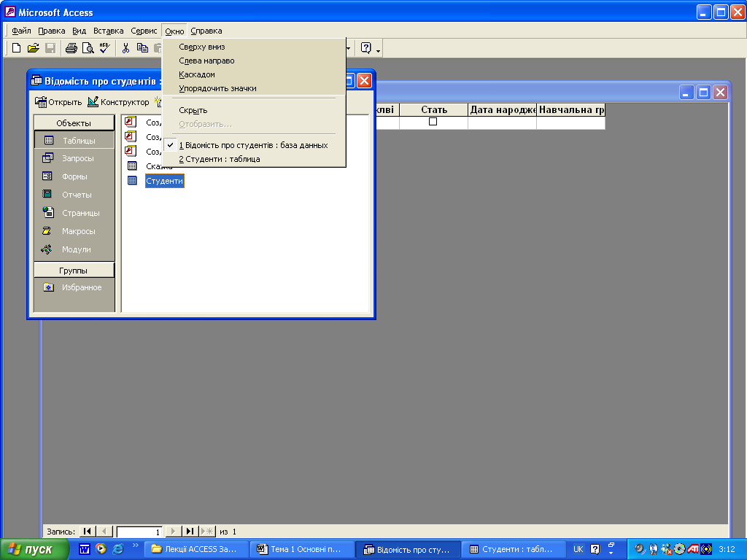Click the Объекты header button
This screenshot has height=560, width=747.
coord(74,122)
